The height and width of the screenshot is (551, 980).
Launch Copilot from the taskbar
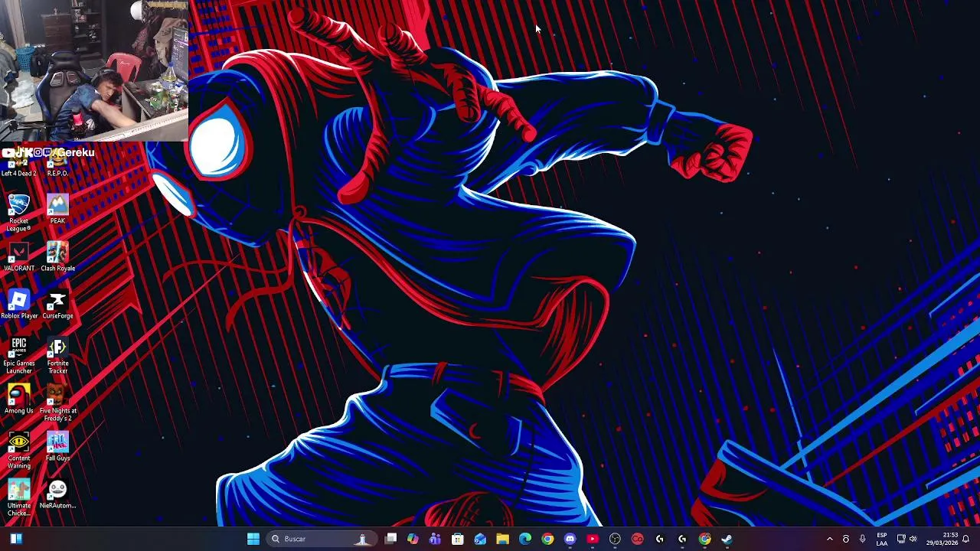[413, 539]
